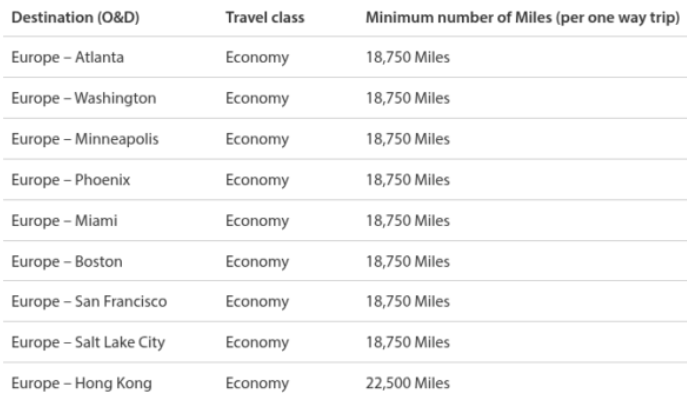This screenshot has width=687, height=400.
Task: Click the Minimum number of Miles header
Action: pos(522,19)
